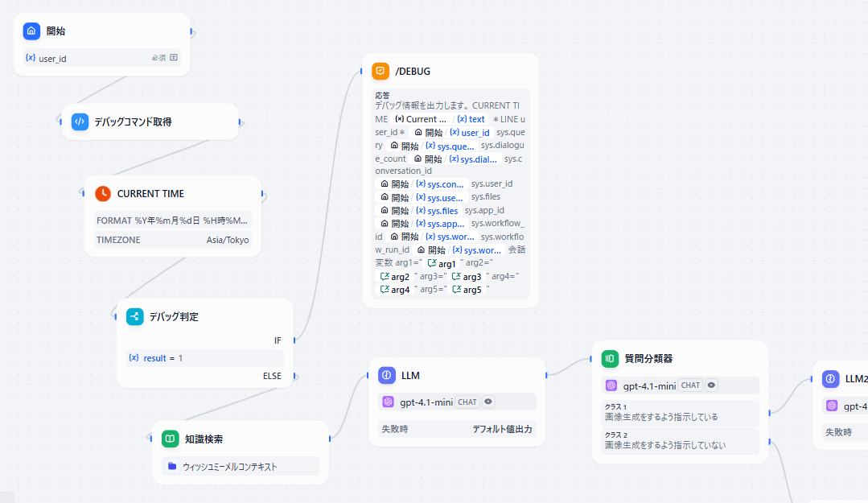Click the sys.dial... variable chip
Screen dimensions: 868x503
473,159
